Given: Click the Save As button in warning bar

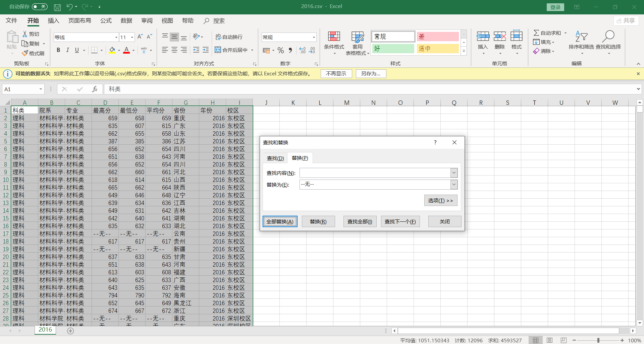Looking at the screenshot, I should [371, 74].
